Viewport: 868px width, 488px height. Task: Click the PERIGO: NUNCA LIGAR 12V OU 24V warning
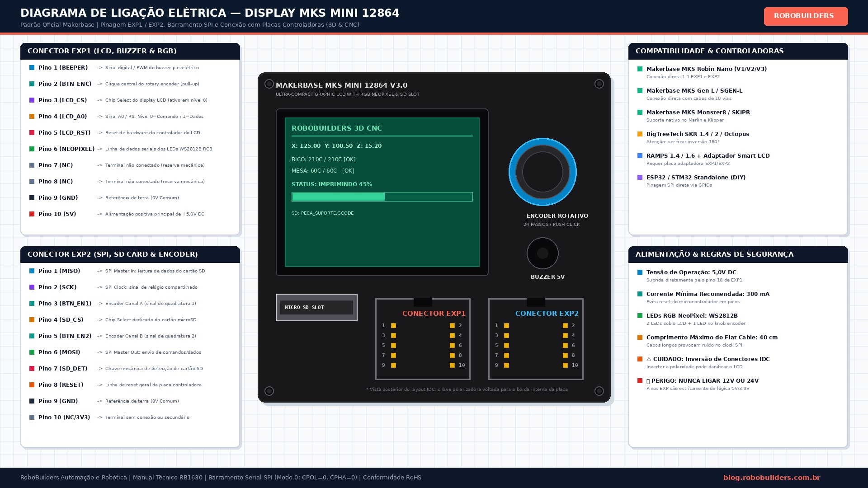tap(703, 381)
